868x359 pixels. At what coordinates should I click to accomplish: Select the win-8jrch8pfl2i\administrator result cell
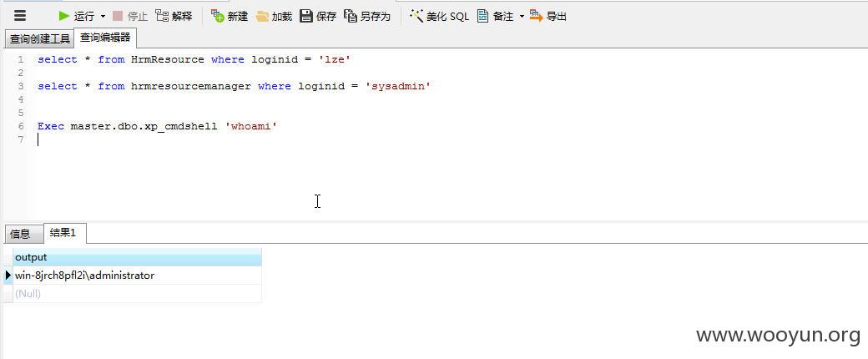pos(137,276)
